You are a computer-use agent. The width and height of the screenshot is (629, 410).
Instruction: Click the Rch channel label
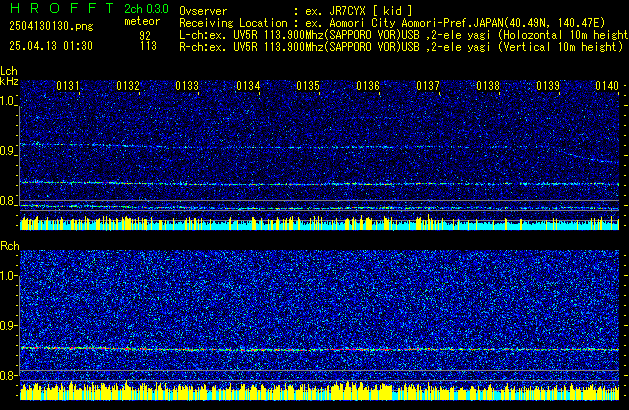pyautogui.click(x=10, y=246)
